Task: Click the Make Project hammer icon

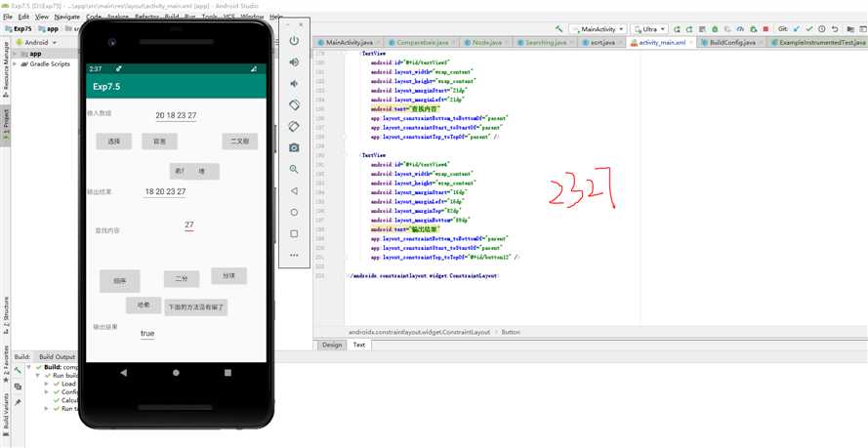Action: coord(559,28)
